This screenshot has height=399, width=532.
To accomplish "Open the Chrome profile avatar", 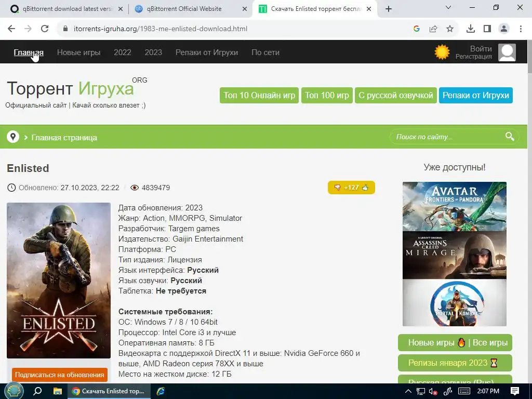I will [504, 29].
